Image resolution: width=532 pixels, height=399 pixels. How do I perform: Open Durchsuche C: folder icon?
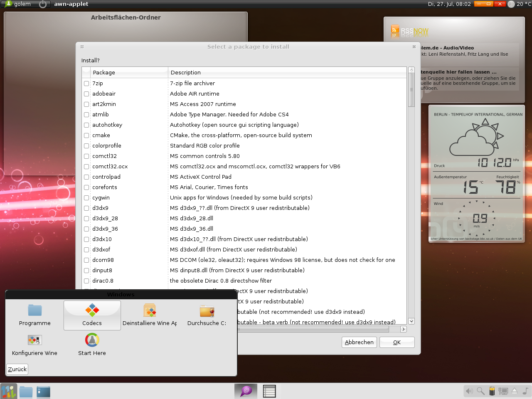207,310
